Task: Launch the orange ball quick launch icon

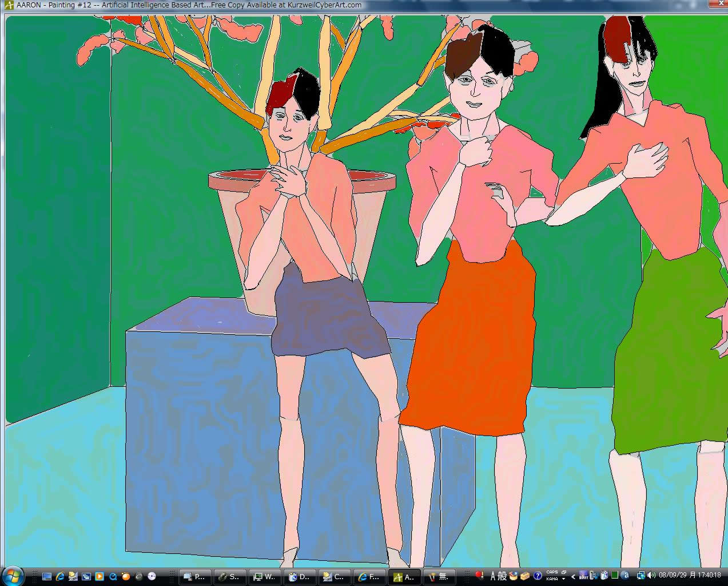Action: pos(125,576)
